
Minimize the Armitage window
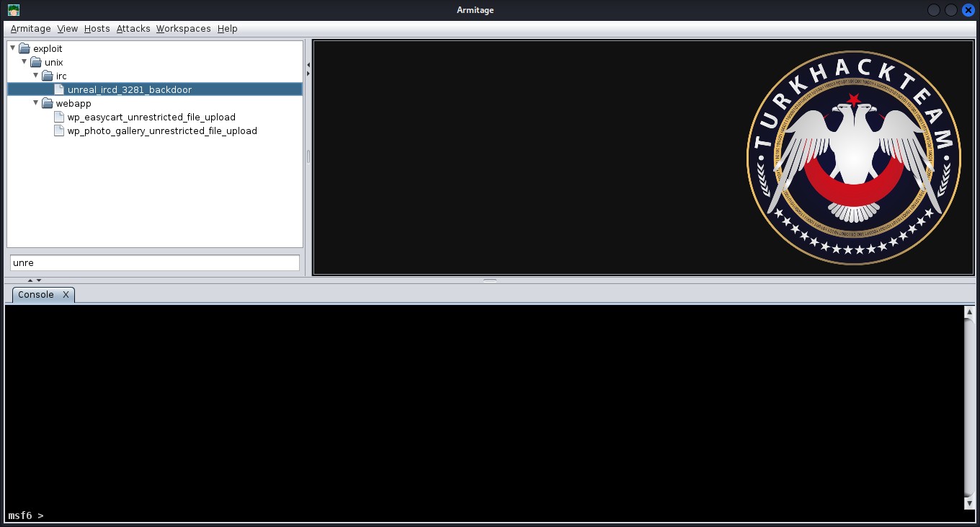(x=934, y=10)
